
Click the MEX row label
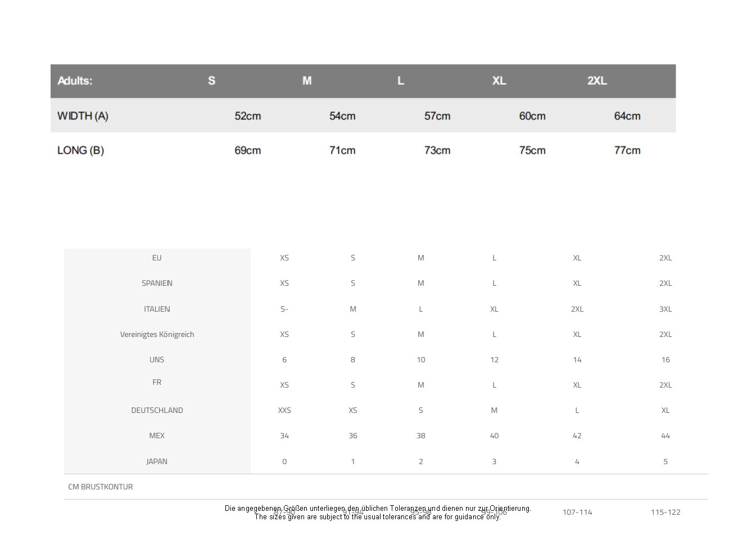tap(157, 435)
